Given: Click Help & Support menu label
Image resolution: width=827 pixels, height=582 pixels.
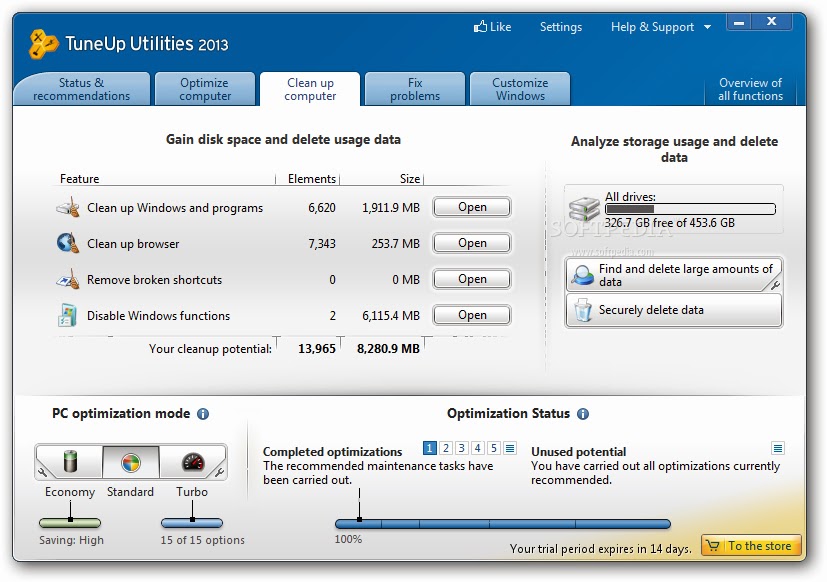Looking at the screenshot, I should (652, 27).
